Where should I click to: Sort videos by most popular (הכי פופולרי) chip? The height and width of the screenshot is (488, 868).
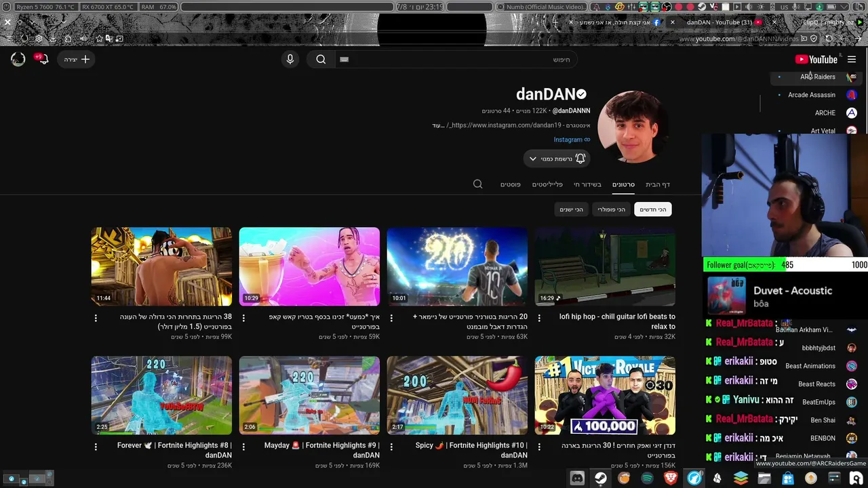coord(611,209)
